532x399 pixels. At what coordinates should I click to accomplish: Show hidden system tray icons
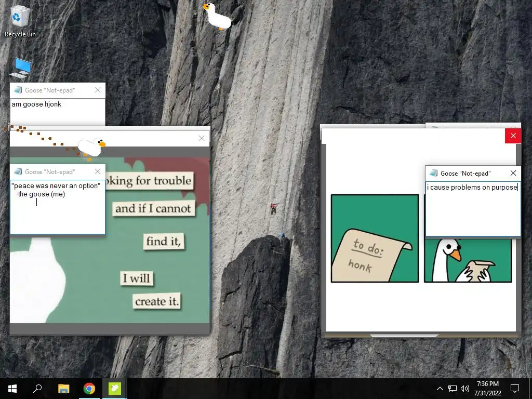point(440,389)
